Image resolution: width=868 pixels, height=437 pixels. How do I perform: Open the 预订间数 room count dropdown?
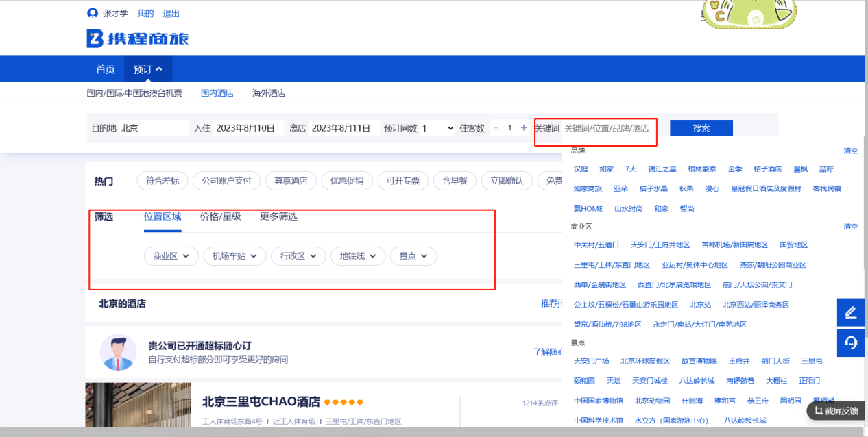click(x=437, y=128)
